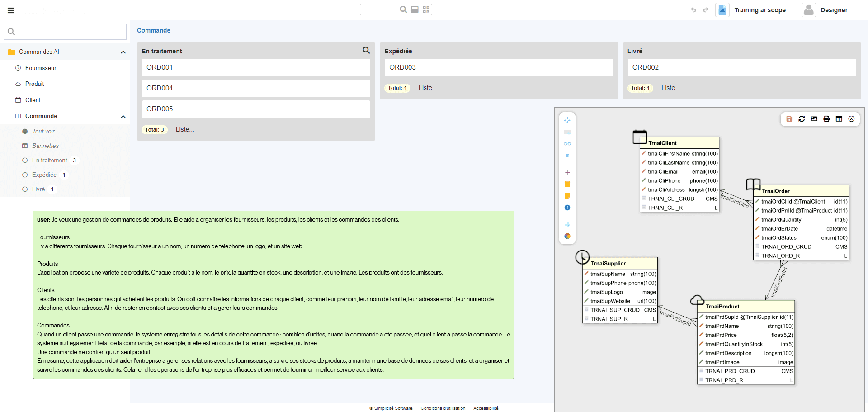Click the cloud icon on TrnaiProduct

[x=697, y=300]
